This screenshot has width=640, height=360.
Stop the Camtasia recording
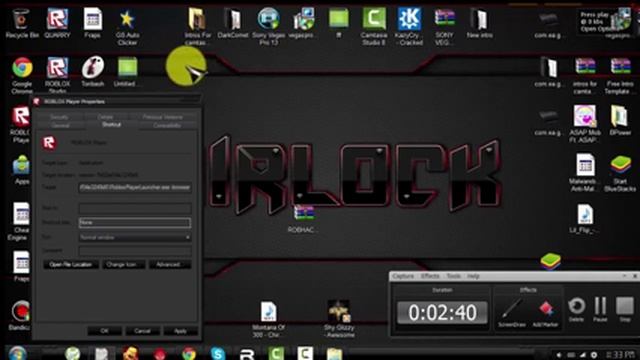(x=624, y=309)
